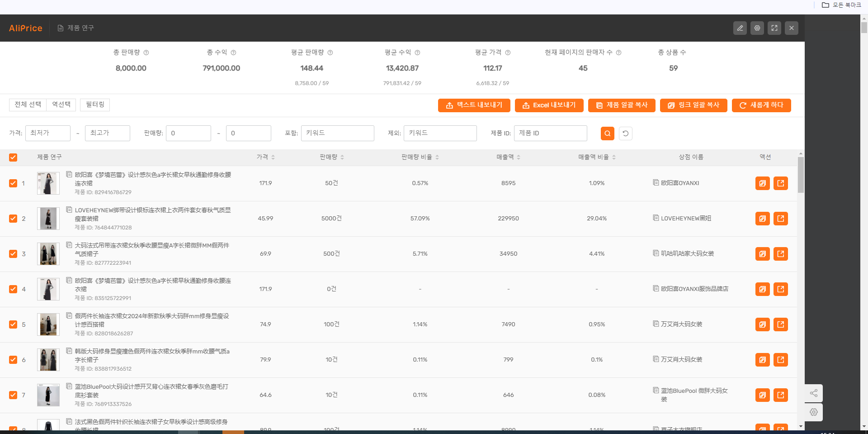The width and height of the screenshot is (868, 434).
Task: Open external link icon for row 1
Action: [781, 183]
